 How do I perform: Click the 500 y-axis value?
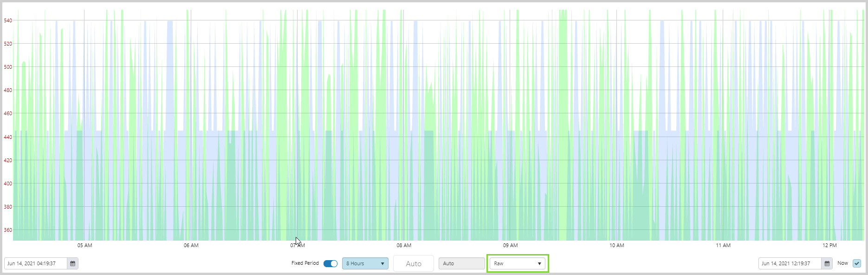8,67
